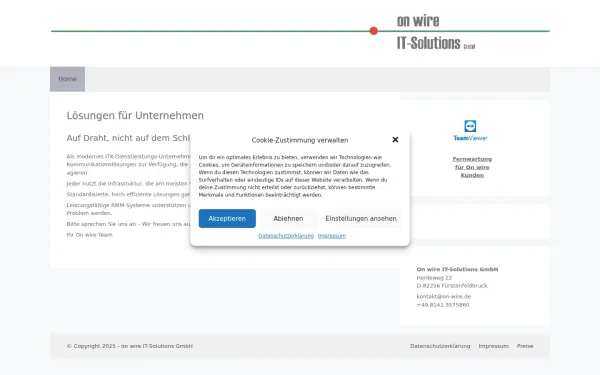Image resolution: width=600 pixels, height=375 pixels.
Task: Click phone number +49 8141 3575860
Action: [x=443, y=305]
